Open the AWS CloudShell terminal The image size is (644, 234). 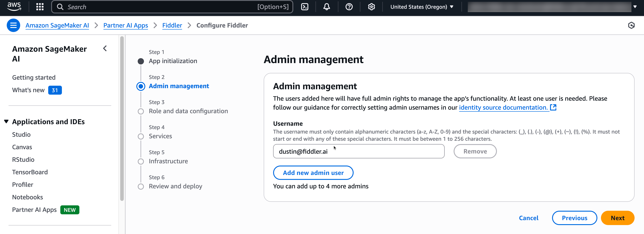coord(305,7)
